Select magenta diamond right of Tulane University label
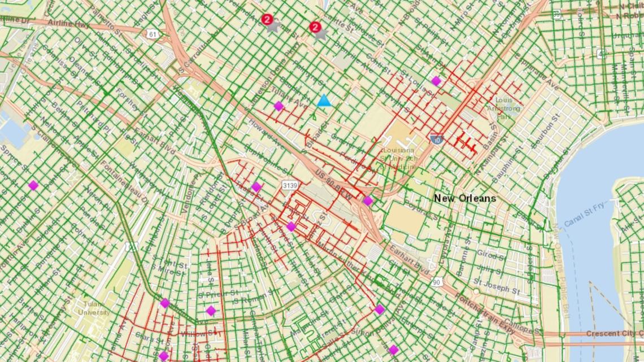Screen dimensions: 644x362 pyautogui.click(x=165, y=303)
